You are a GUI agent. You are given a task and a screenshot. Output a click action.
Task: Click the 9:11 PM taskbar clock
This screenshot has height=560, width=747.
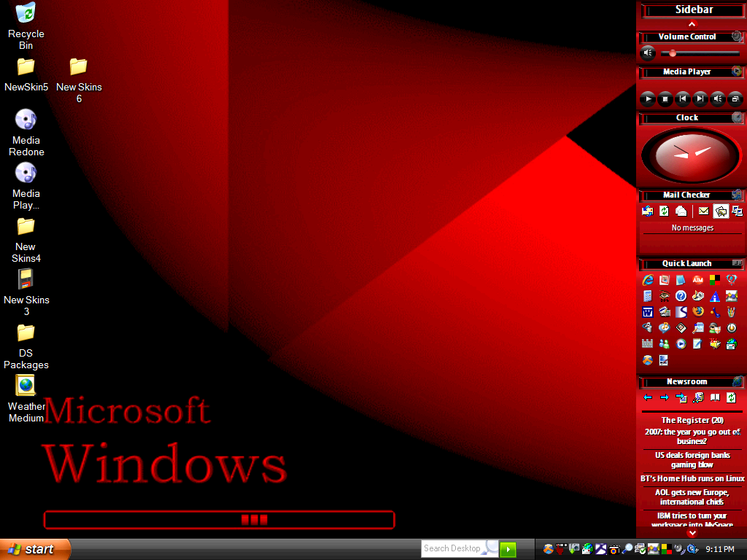tap(719, 549)
